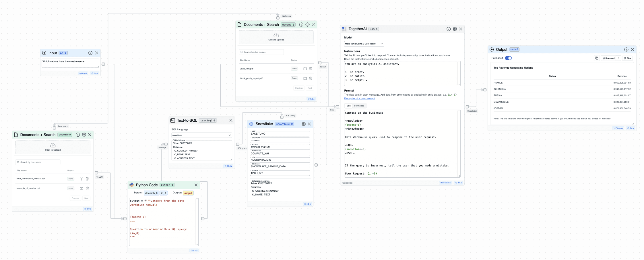Click the Text-to-SQL Table Schema text area

pyautogui.click(x=202, y=150)
